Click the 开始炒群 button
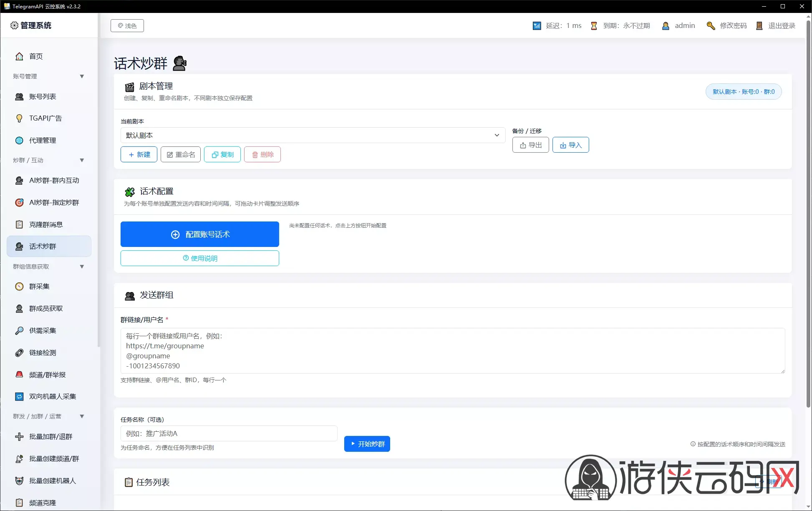Screen dimensions: 812x511 (x=367, y=444)
